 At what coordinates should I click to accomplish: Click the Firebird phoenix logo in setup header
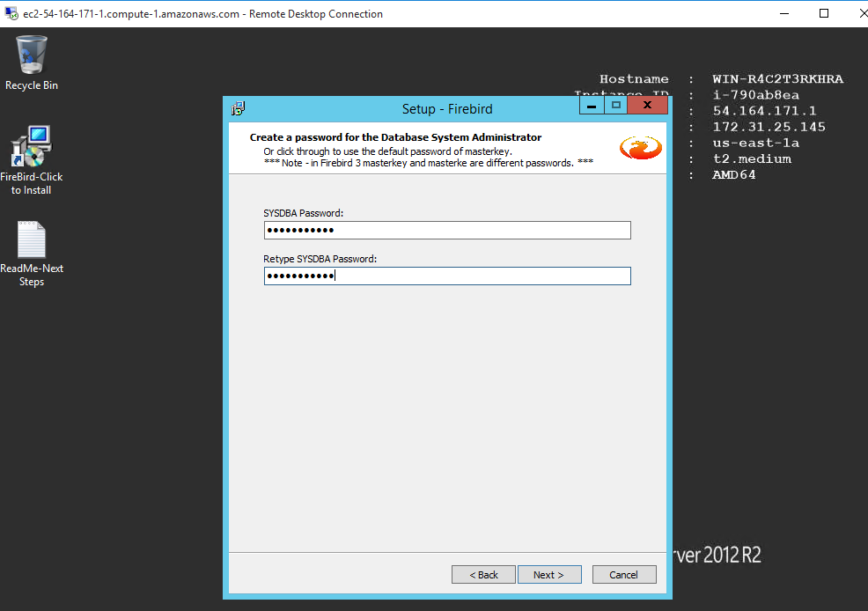point(640,148)
